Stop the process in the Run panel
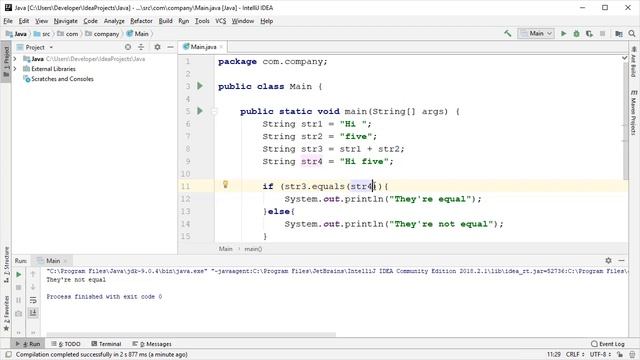 click(x=18, y=287)
